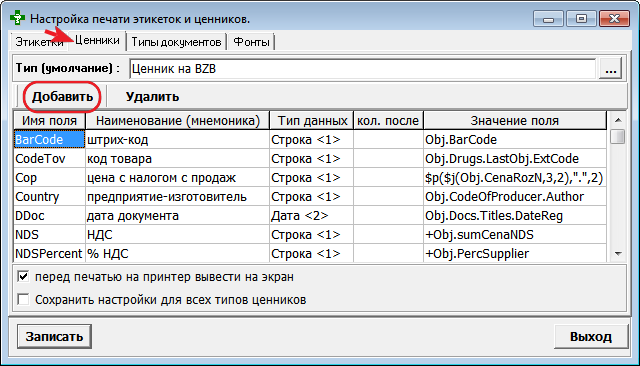Click the table's vertical scrollbar thumb
The height and width of the screenshot is (366, 640).
coord(618,136)
